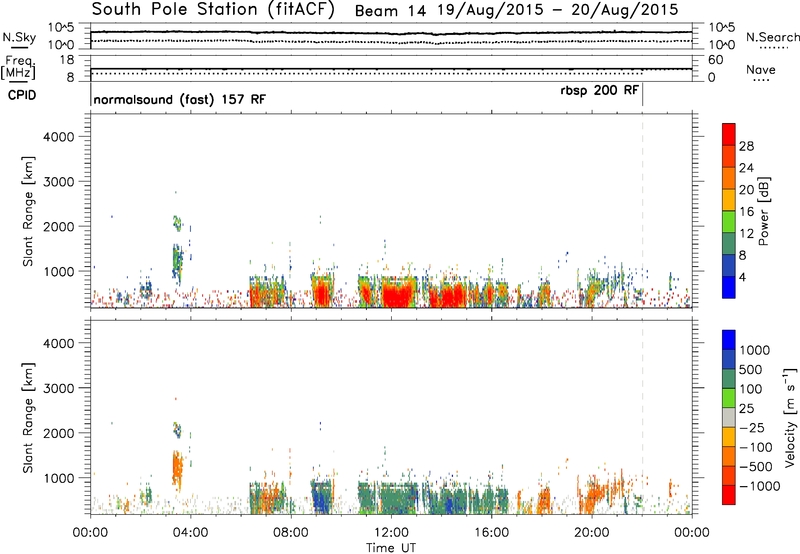Click the 'rbsp 200 RF' text
800x554 pixels.
599,91
